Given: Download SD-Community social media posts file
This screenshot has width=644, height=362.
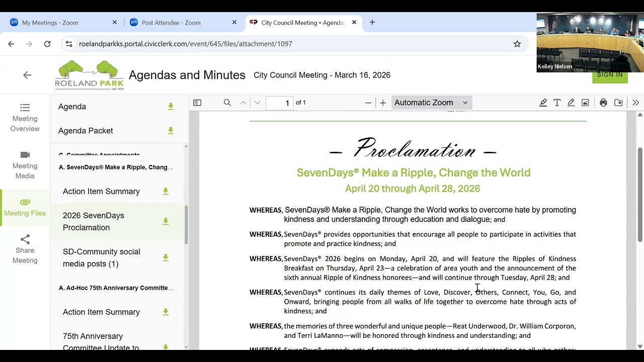Looking at the screenshot, I should [166, 257].
